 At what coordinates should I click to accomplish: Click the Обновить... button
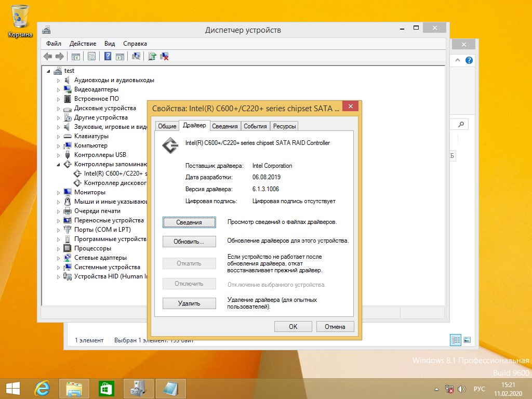[189, 242]
